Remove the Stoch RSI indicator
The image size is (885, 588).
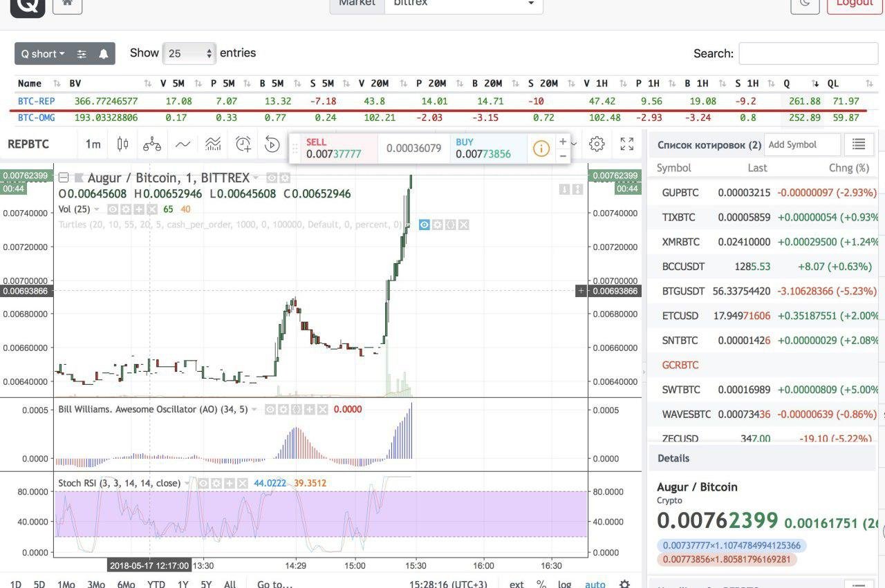(x=243, y=483)
